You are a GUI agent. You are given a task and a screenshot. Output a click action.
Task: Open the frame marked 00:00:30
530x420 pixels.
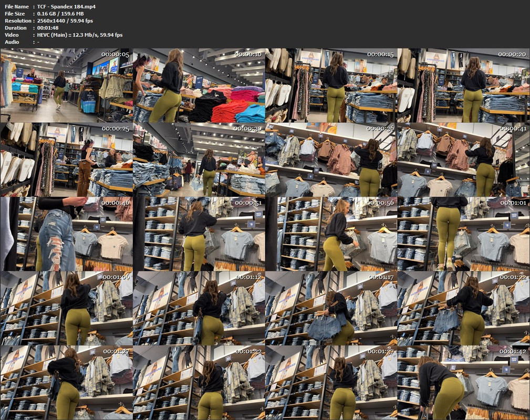tap(199, 160)
